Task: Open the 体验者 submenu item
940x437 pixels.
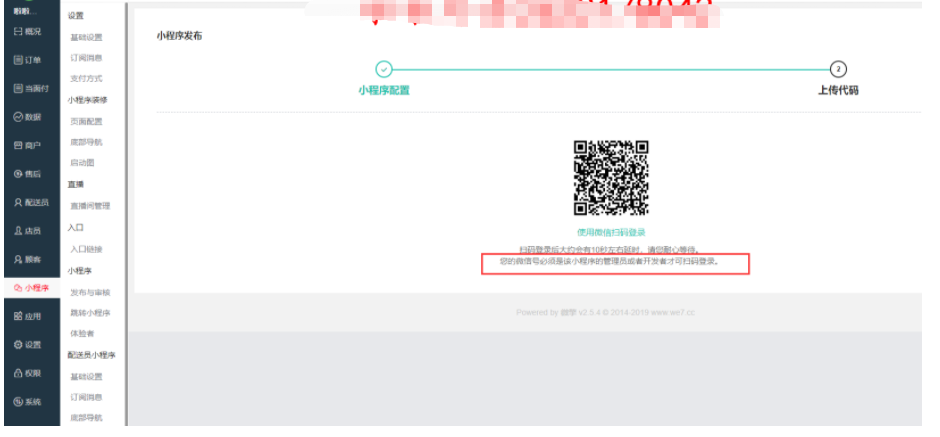Action: (x=83, y=334)
